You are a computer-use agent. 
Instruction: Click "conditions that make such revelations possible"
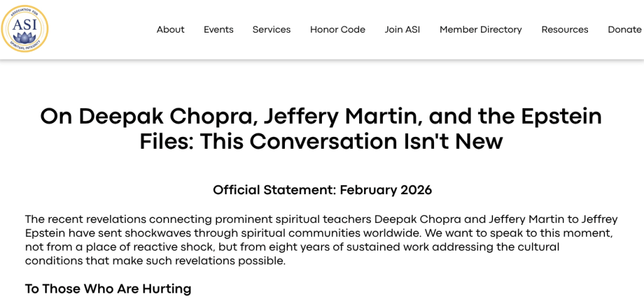(x=155, y=261)
